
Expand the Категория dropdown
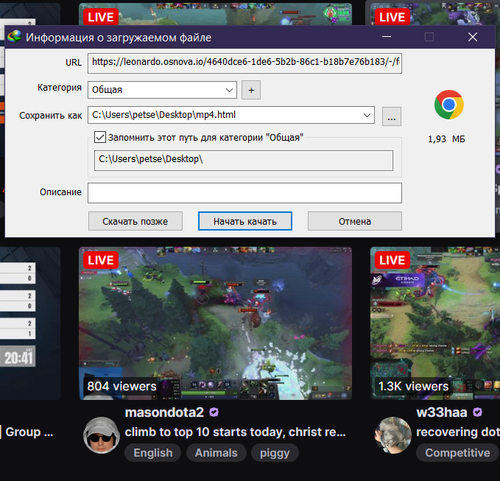(162, 90)
